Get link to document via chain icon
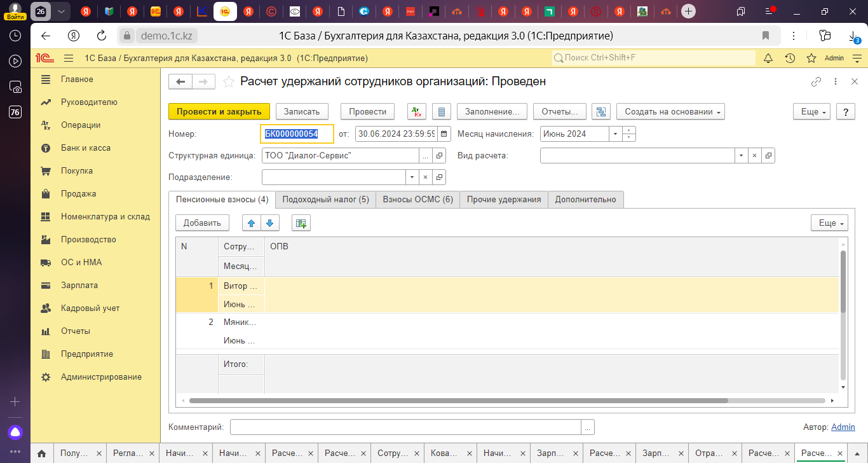868x463 pixels. 816,81
